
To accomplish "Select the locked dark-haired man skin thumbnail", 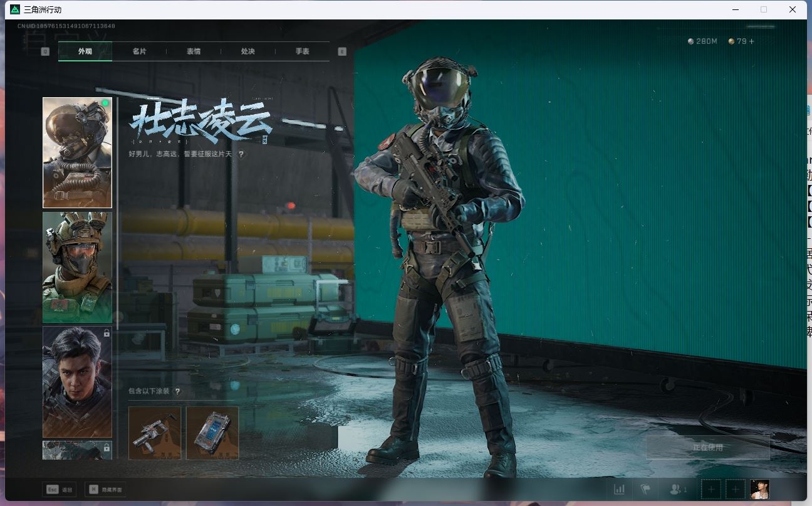I will coord(77,381).
